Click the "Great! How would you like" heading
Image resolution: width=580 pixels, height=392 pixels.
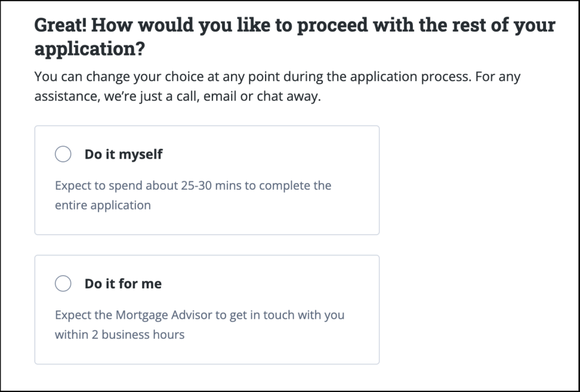click(x=170, y=26)
